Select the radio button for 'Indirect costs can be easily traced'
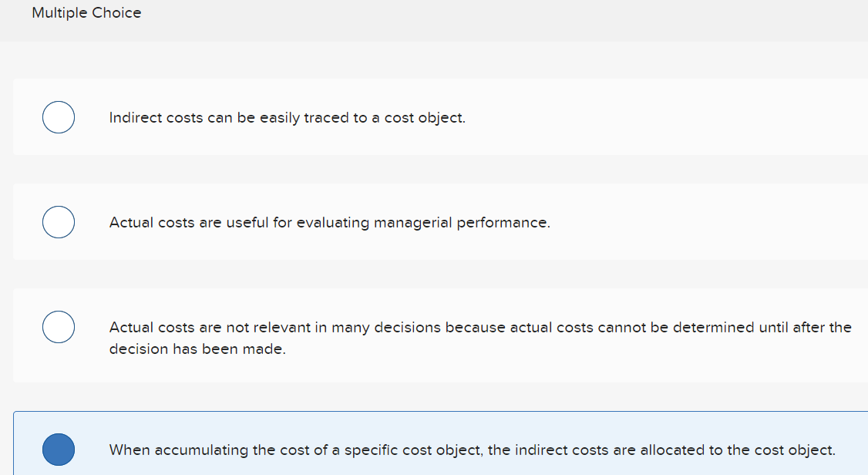868x475 pixels. point(58,116)
